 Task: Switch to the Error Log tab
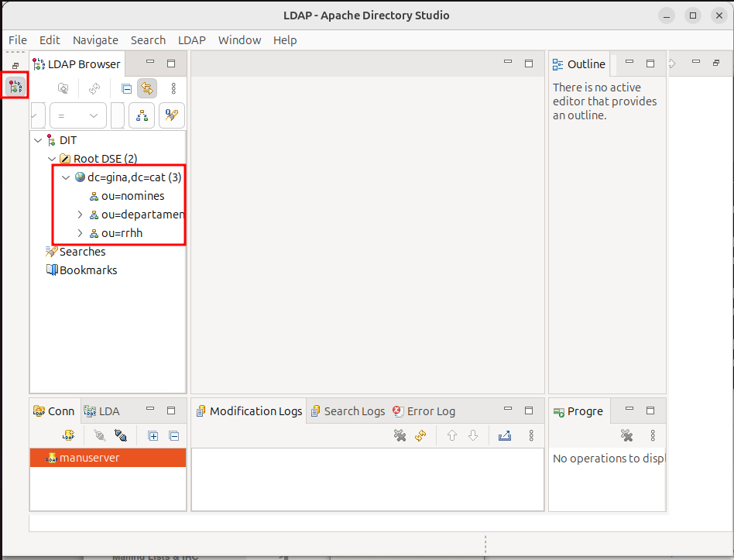(424, 411)
